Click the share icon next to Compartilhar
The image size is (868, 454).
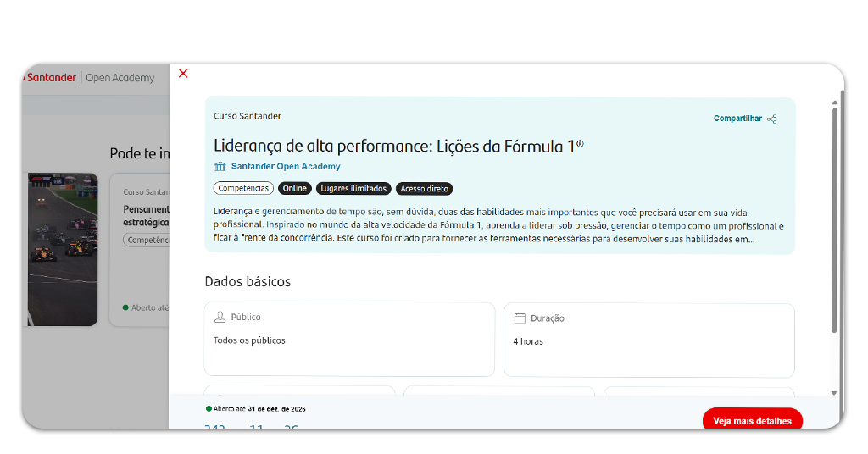coord(771,119)
